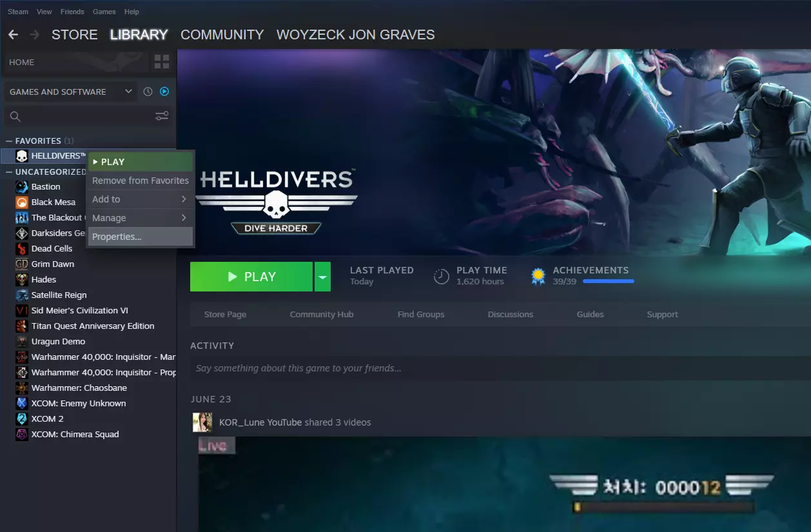Screen dimensions: 811x532
Task: Toggle the ready-to-play filter icon
Action: [164, 92]
